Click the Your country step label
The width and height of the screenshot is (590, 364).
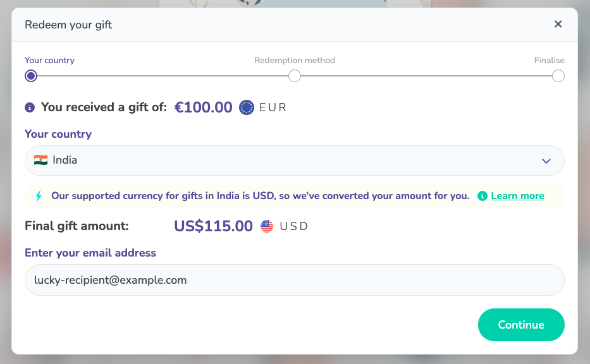[49, 60]
